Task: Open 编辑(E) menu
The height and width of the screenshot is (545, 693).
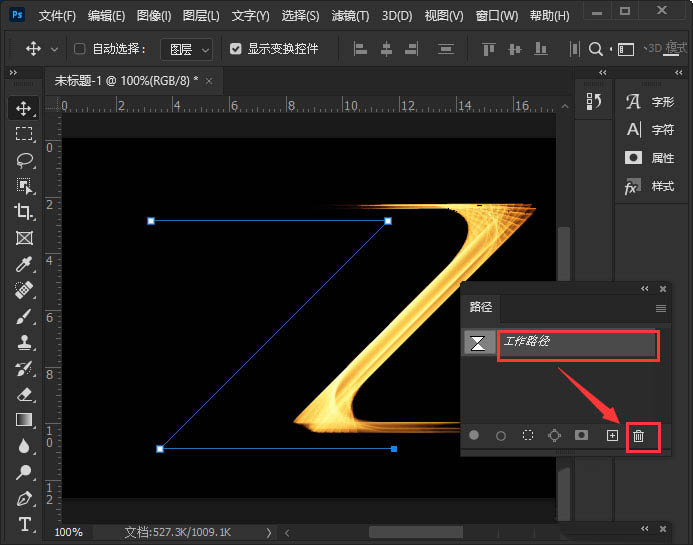Action: coord(106,16)
